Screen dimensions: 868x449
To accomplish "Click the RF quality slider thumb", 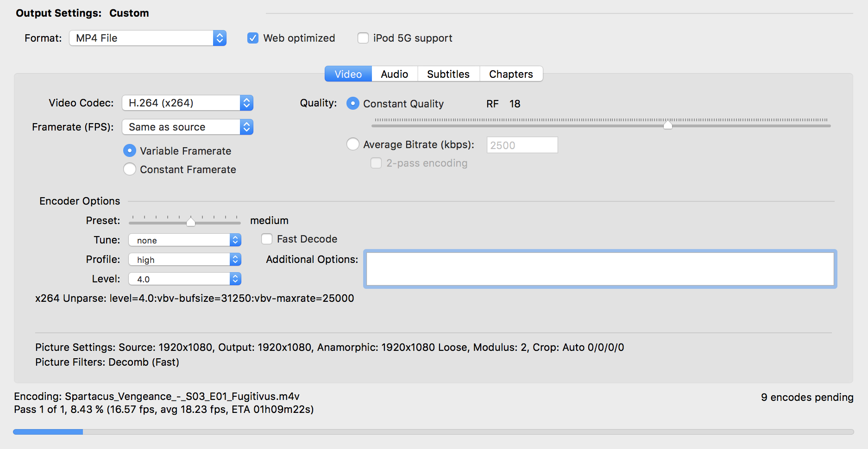I will coord(668,124).
